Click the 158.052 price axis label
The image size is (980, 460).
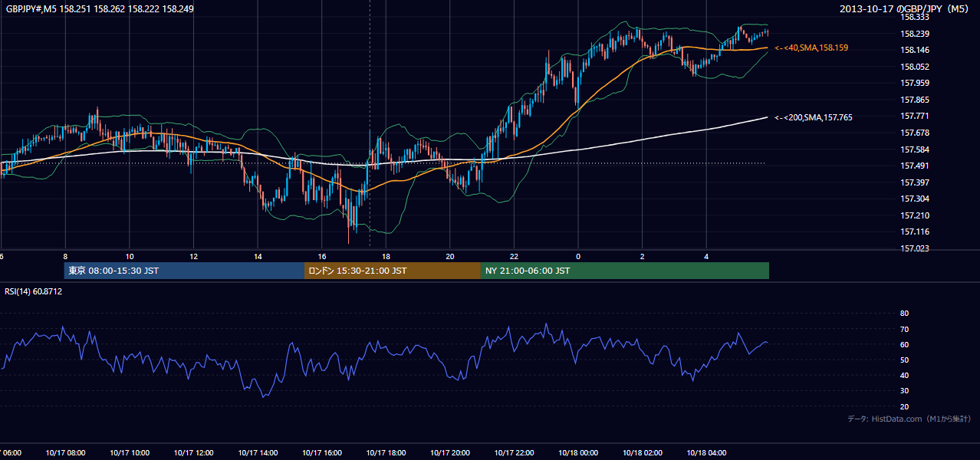tap(915, 67)
